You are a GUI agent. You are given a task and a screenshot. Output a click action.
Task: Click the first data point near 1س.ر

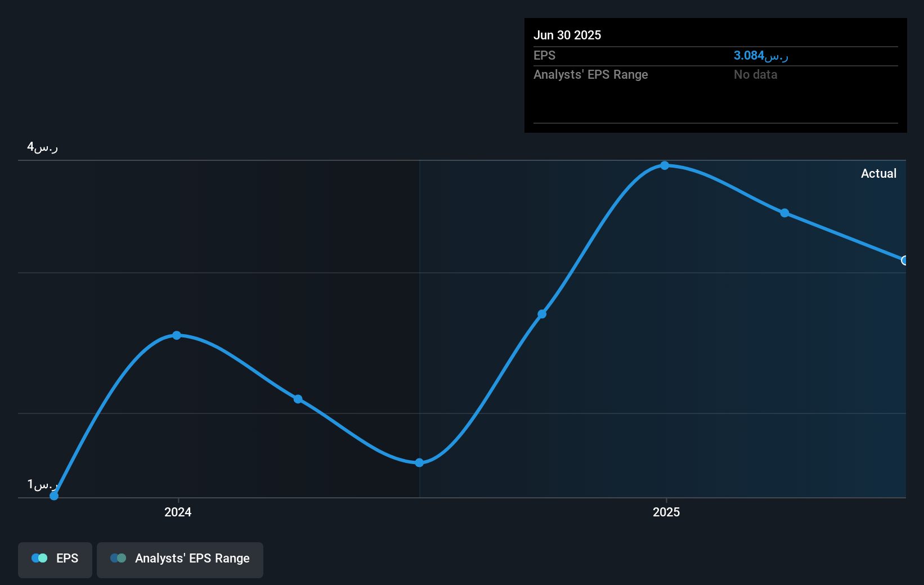click(53, 496)
